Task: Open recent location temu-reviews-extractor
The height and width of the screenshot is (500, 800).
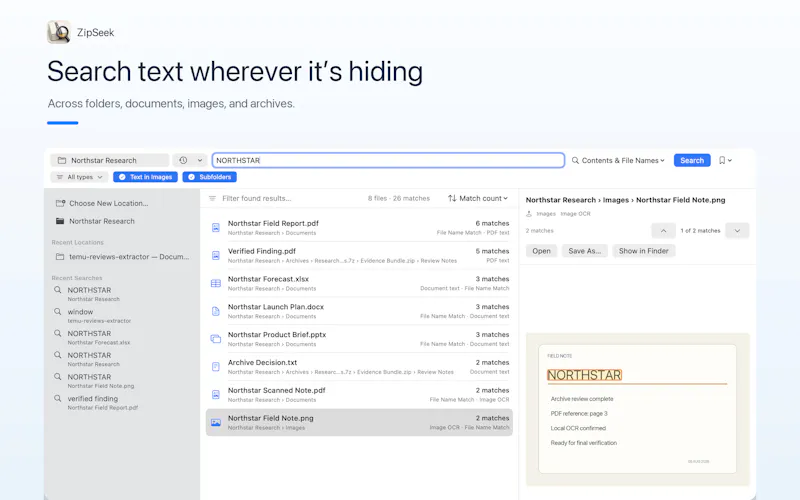Action: tap(122, 257)
